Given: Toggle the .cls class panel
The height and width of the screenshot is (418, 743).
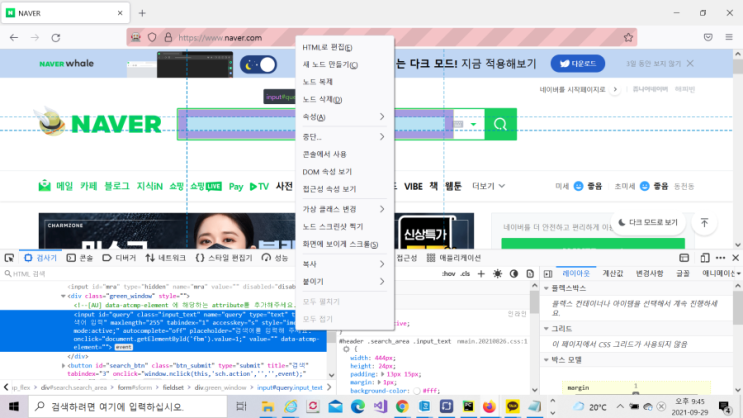Looking at the screenshot, I should pos(465,273).
